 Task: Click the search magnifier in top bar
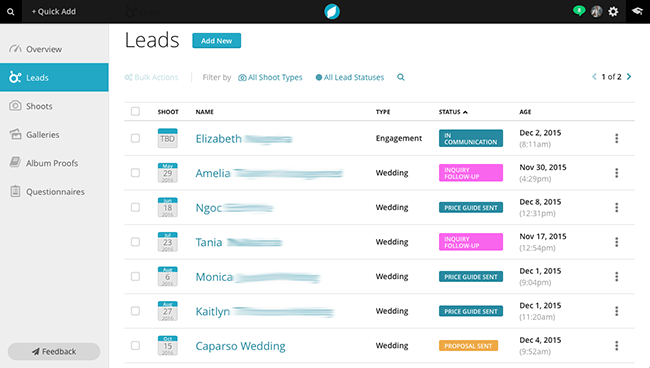tap(11, 12)
